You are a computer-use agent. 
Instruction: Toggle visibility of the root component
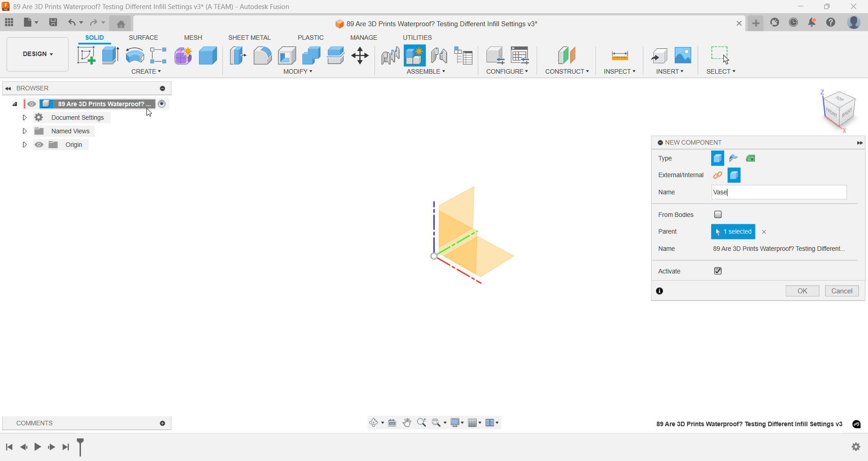click(x=32, y=104)
